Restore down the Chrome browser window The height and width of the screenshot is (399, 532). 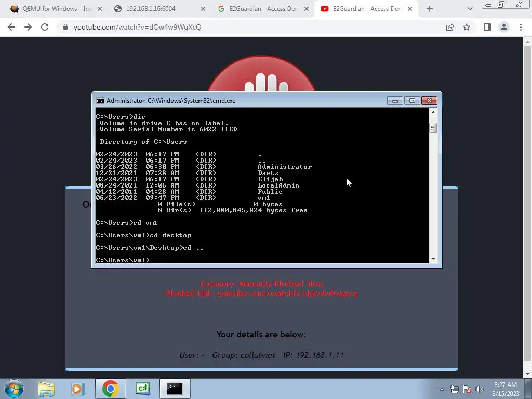501,4
